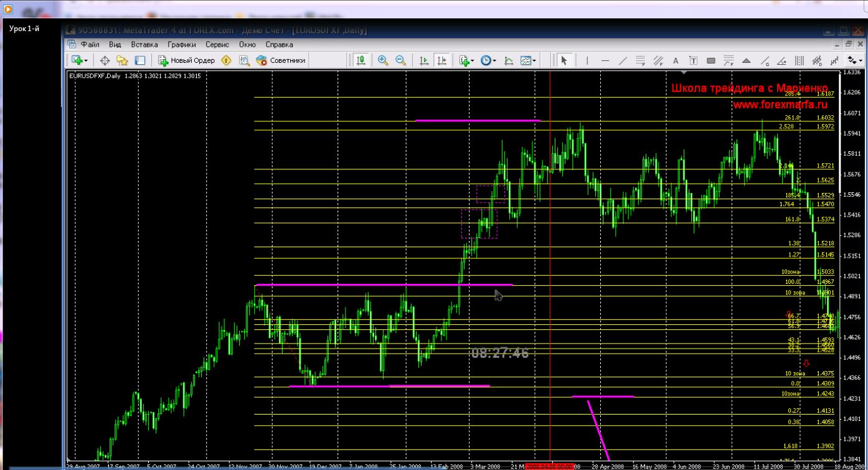Select the vertical line drawing tool
868x470 pixels.
pyautogui.click(x=587, y=60)
